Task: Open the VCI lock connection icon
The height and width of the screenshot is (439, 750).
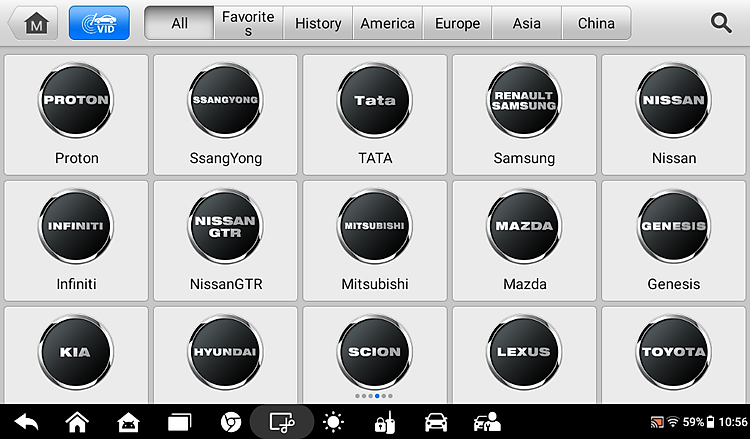Action: tap(385, 422)
